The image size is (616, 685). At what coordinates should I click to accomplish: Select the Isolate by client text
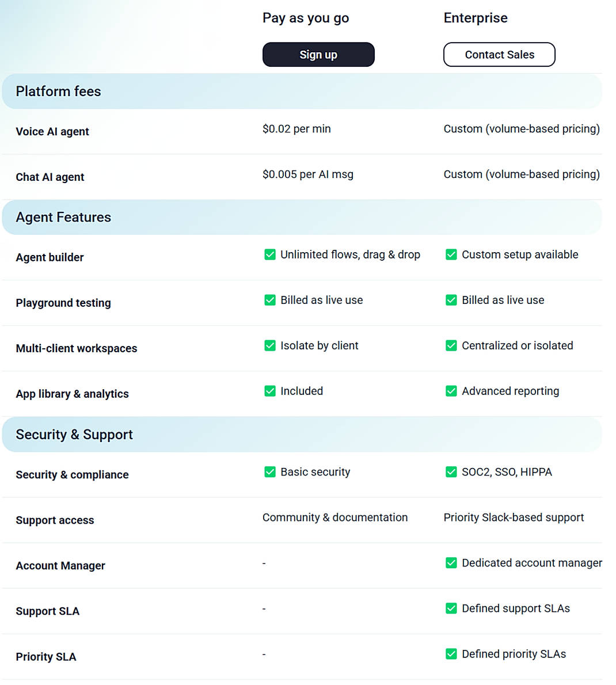[320, 345]
